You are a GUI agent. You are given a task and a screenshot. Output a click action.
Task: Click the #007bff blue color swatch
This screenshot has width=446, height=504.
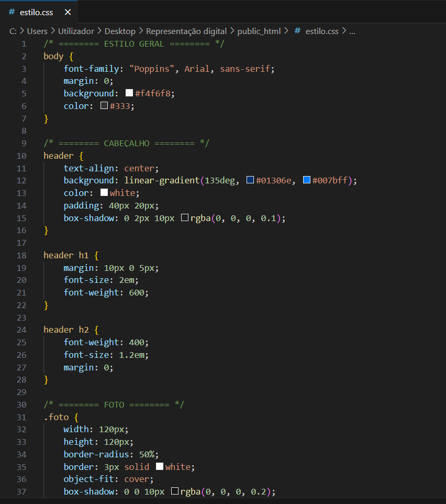(307, 180)
